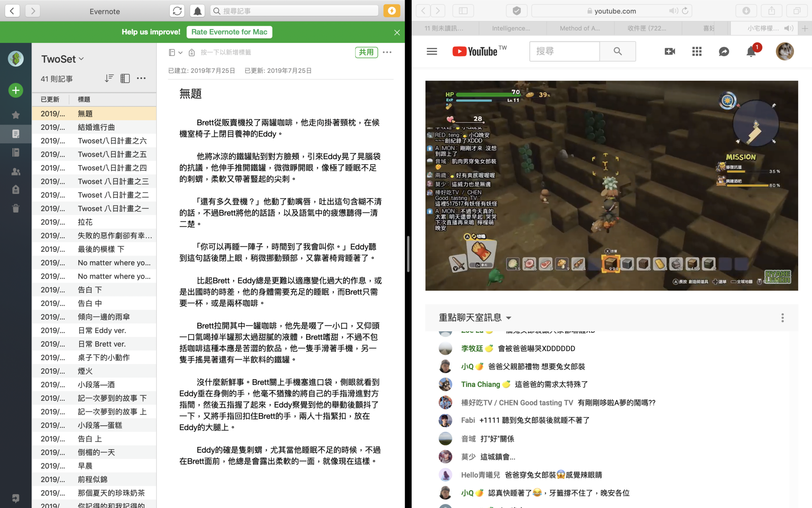The width and height of the screenshot is (812, 508).
Task: Change note list sort order
Action: pyautogui.click(x=109, y=79)
